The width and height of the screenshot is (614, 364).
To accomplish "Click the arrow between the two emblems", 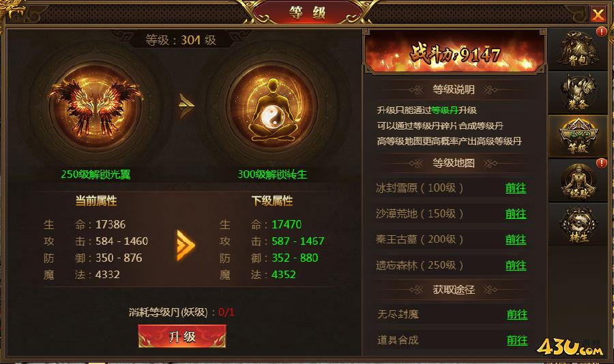I will pyautogui.click(x=186, y=106).
